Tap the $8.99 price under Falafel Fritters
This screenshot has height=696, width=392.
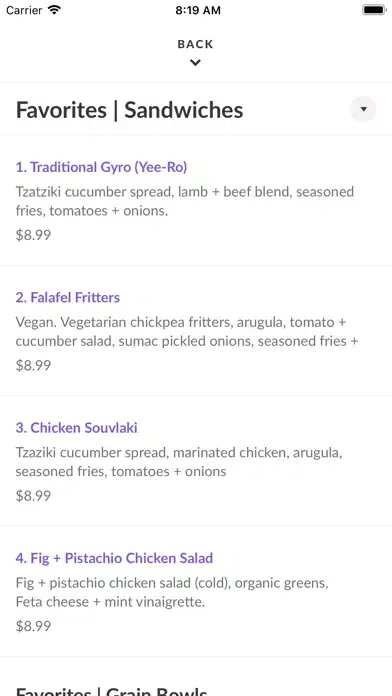click(x=33, y=365)
